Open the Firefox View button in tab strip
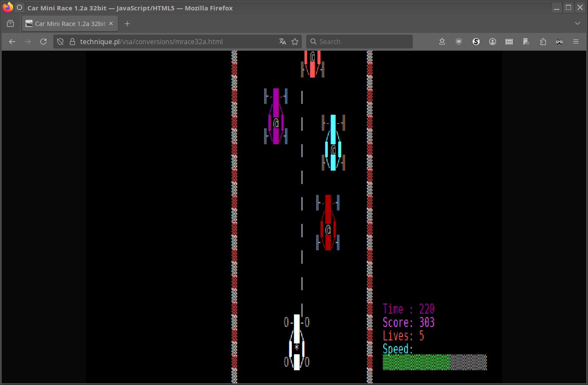 [x=10, y=23]
